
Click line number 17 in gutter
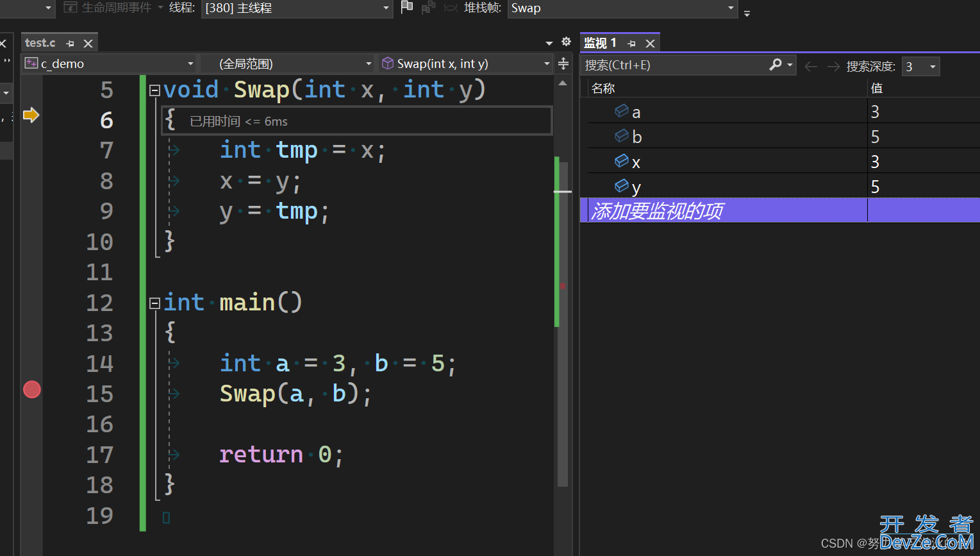(x=100, y=455)
